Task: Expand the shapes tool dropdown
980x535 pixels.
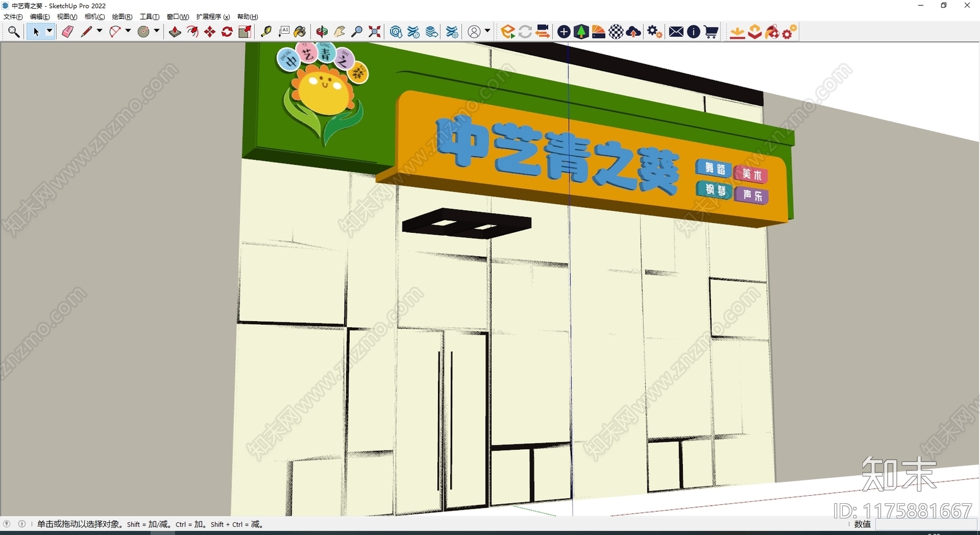Action: point(157,31)
